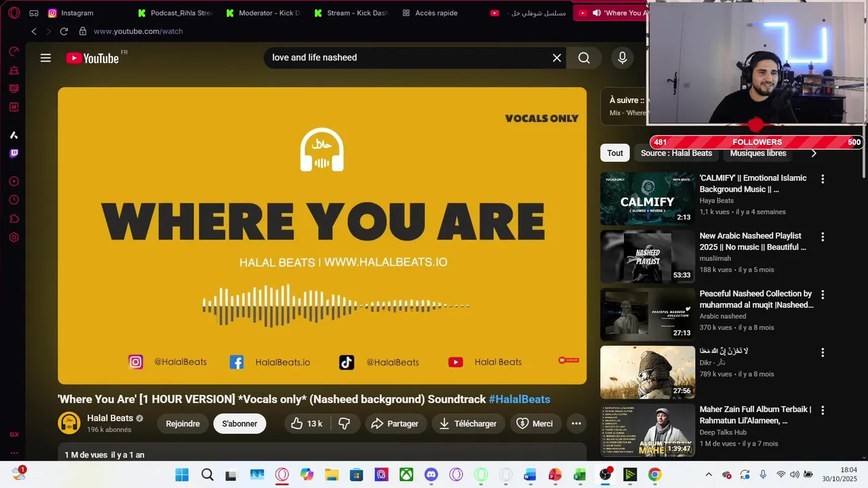Viewport: 868px width, 488px height.
Task: Click the main video player
Action: (322, 236)
